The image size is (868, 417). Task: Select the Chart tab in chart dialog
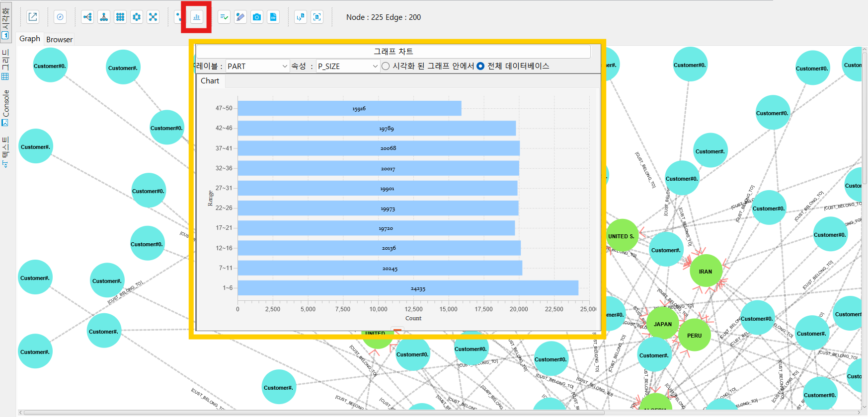210,81
